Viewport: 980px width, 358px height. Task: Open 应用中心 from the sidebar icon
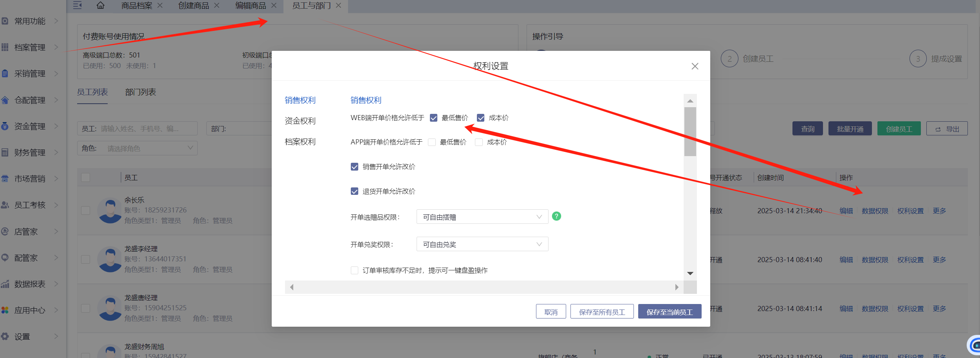tap(5, 310)
